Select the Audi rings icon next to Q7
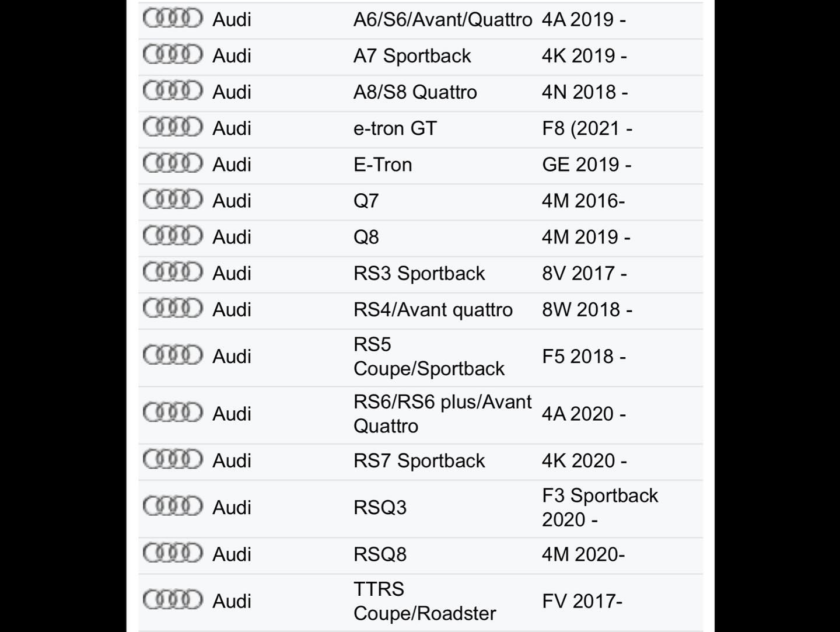840x632 pixels. [x=173, y=199]
